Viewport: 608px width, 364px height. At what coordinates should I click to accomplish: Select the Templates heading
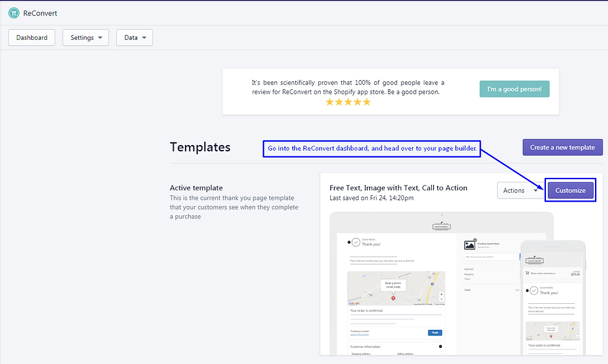[x=200, y=148]
